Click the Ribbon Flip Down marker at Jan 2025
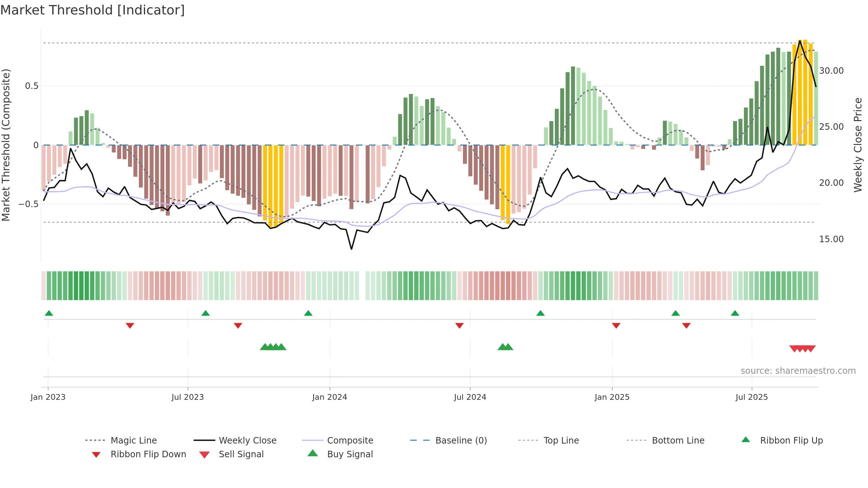Viewport: 868px width, 488px height. coord(616,326)
